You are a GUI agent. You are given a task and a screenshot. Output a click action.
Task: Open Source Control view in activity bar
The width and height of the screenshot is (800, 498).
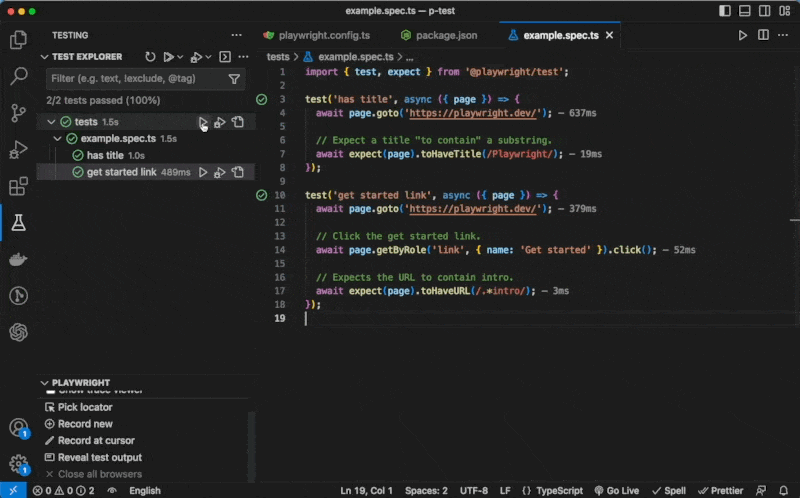pos(18,113)
